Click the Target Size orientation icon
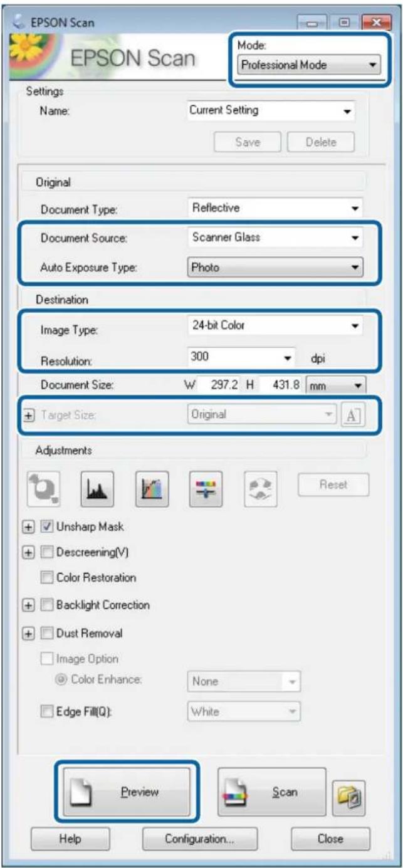Screen dimensions: 403x868 pyautogui.click(x=352, y=415)
